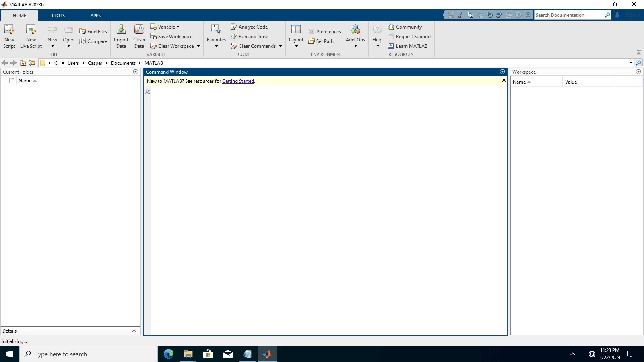Switch to the PLOTS tab
The width and height of the screenshot is (644, 362).
pos(58,16)
